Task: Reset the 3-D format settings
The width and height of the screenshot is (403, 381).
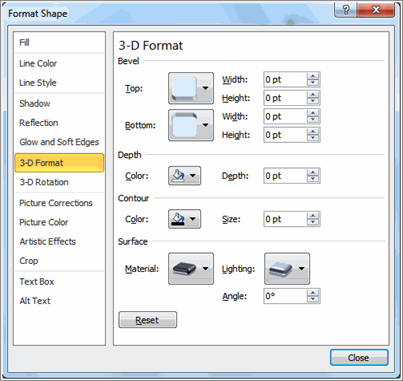Action: pos(148,320)
